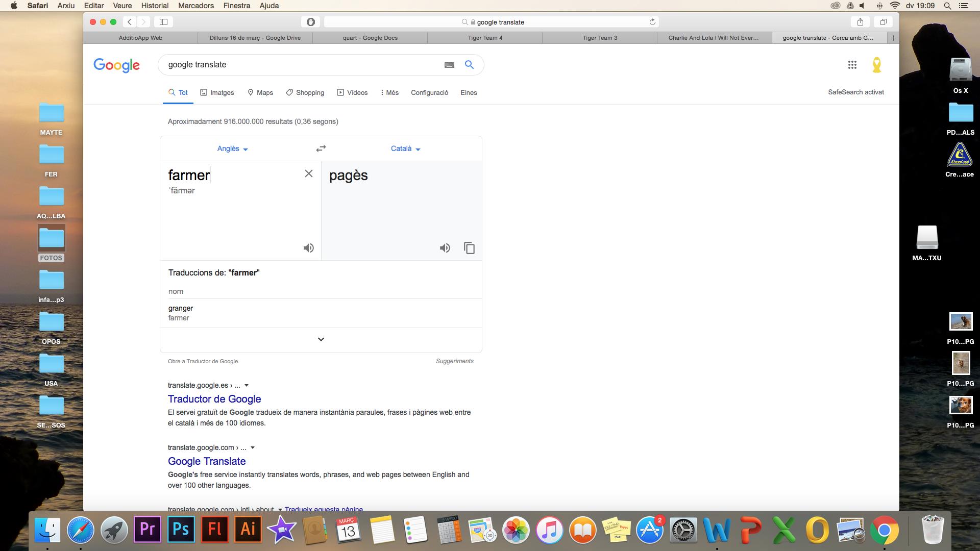The width and height of the screenshot is (980, 551).
Task: Click the 'google translate' search field
Action: [301, 65]
